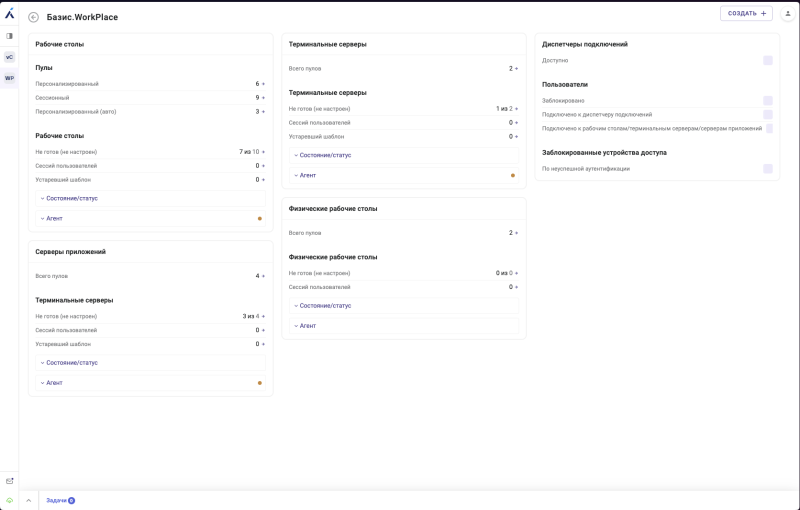Toggle the sidebar panel icon
This screenshot has width=800, height=510.
[x=9, y=36]
